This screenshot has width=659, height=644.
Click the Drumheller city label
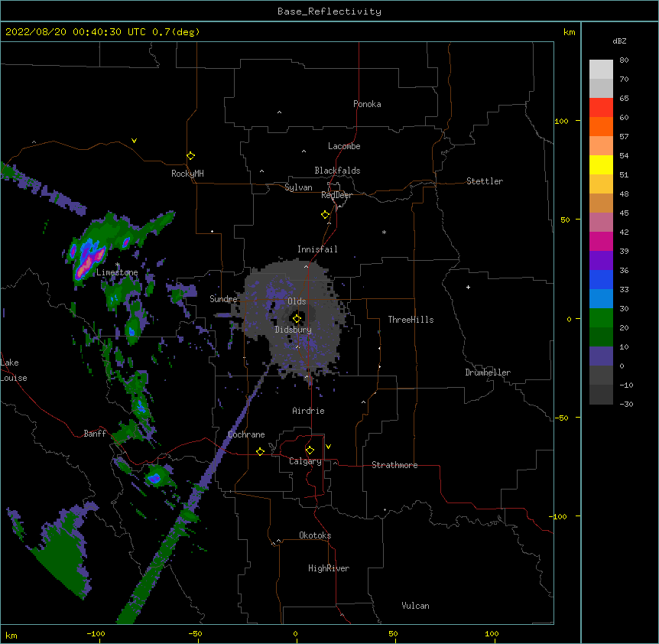pyautogui.click(x=488, y=372)
